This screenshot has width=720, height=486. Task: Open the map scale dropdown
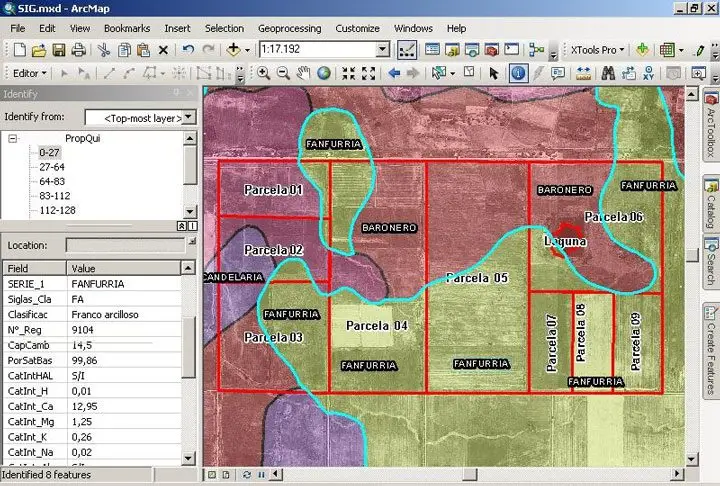(x=382, y=49)
